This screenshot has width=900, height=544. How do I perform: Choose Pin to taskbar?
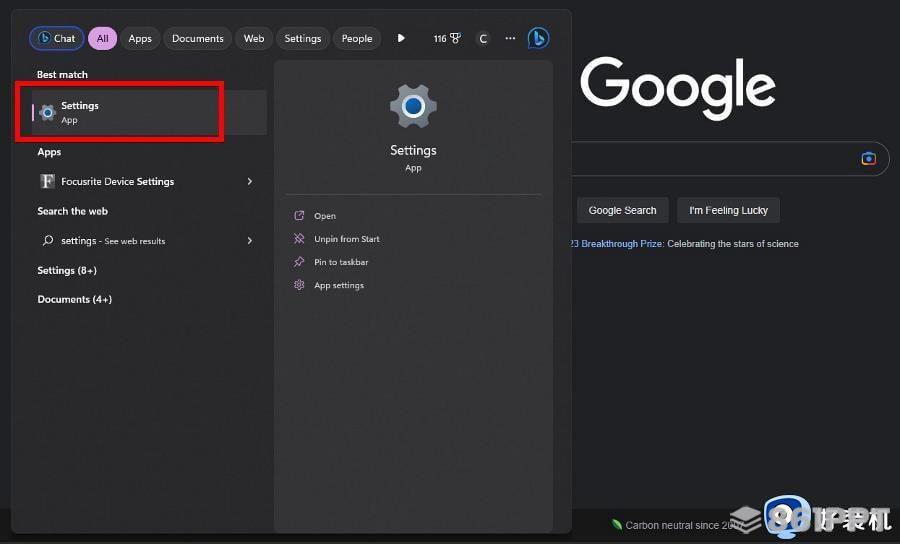(341, 262)
